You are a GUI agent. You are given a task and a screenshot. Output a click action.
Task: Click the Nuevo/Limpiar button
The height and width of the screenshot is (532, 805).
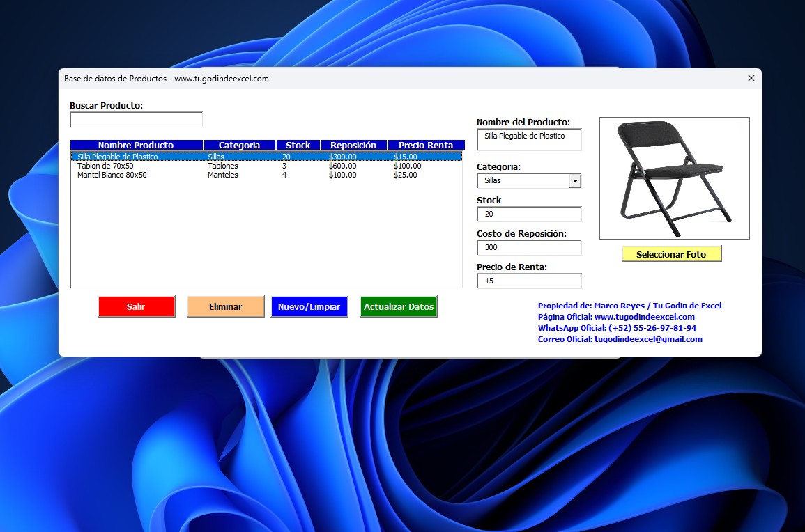pyautogui.click(x=309, y=306)
